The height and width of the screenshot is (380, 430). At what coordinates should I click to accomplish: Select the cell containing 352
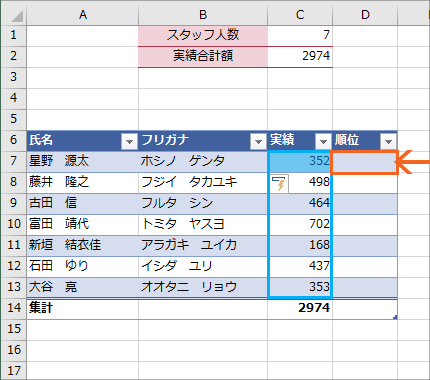tap(300, 161)
